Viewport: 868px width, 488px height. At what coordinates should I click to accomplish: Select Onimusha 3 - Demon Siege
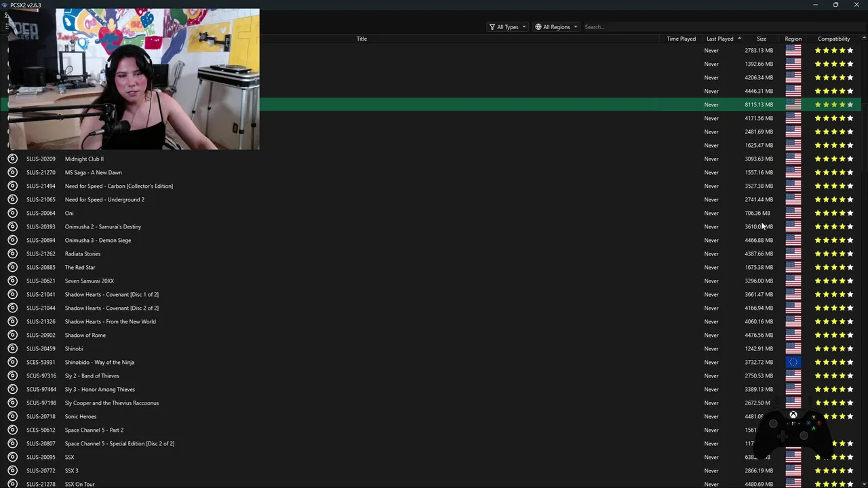pyautogui.click(x=98, y=240)
